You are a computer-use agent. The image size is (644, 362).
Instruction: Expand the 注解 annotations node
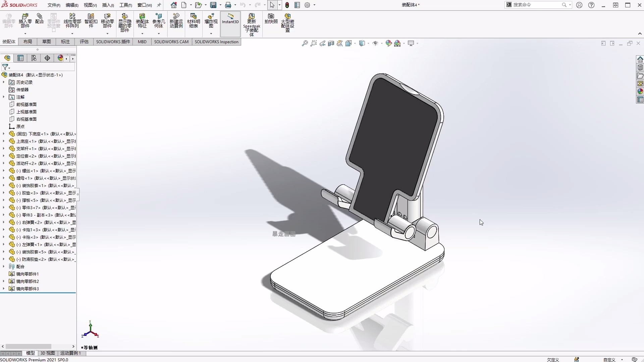(x=3, y=97)
